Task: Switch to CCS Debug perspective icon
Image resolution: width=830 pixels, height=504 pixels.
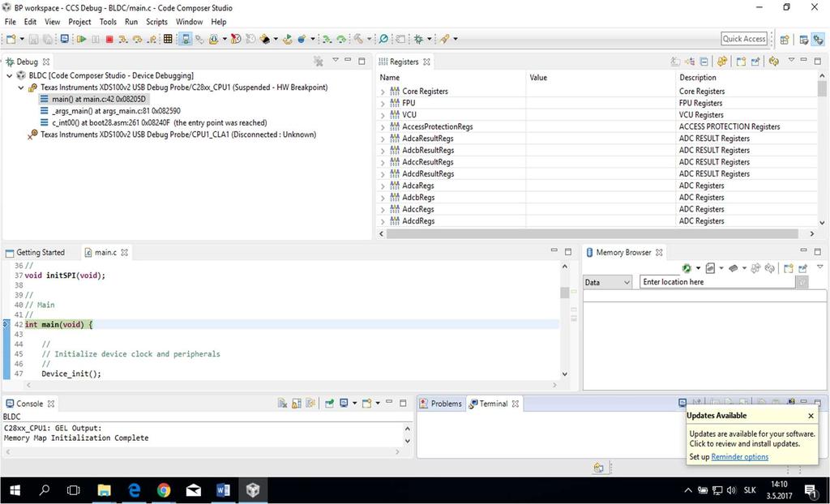Action: pyautogui.click(x=819, y=39)
